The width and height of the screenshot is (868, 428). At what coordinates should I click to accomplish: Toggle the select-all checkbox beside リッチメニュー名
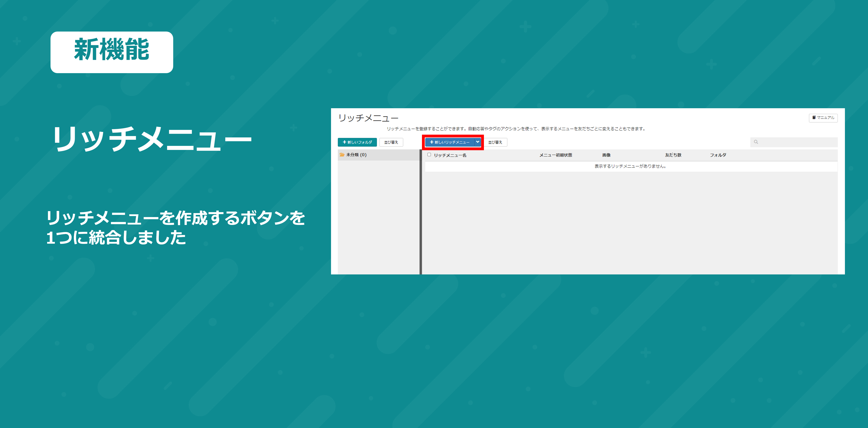(429, 155)
